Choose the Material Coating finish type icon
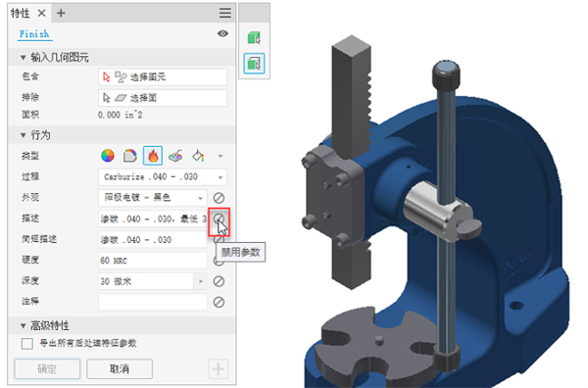The width and height of the screenshot is (588, 388). 130,156
